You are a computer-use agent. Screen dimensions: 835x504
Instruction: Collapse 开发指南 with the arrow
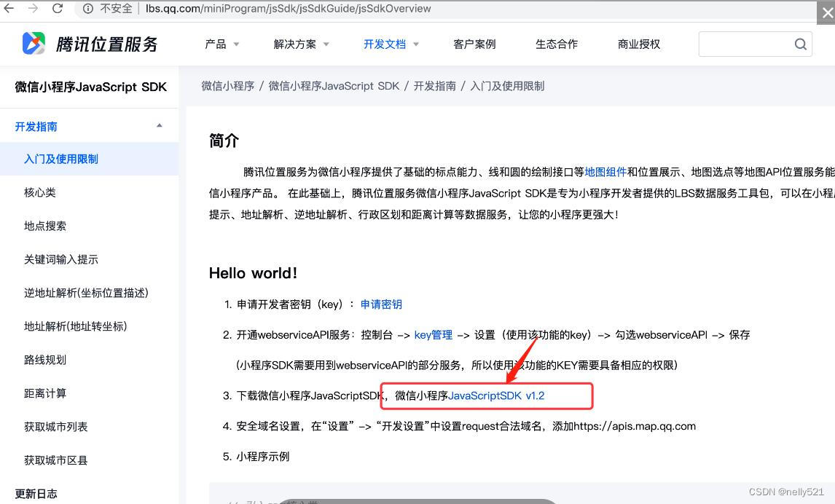(x=160, y=125)
